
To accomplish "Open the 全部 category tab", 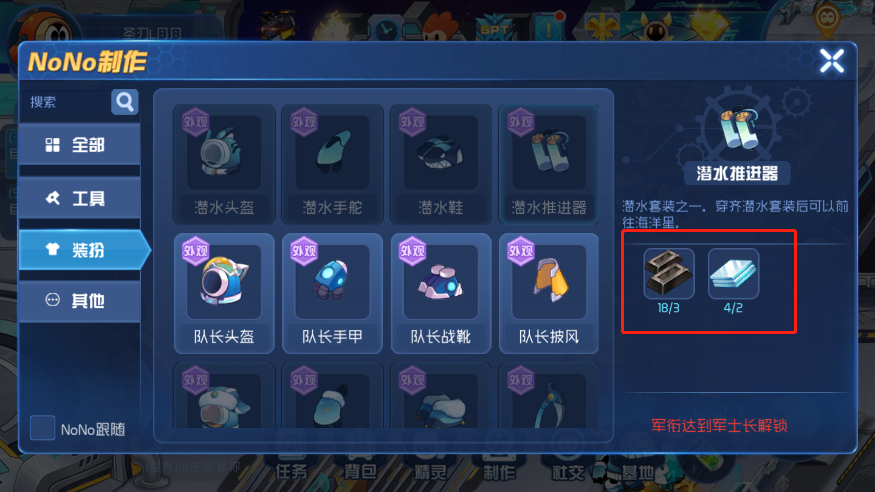I will pyautogui.click(x=80, y=145).
